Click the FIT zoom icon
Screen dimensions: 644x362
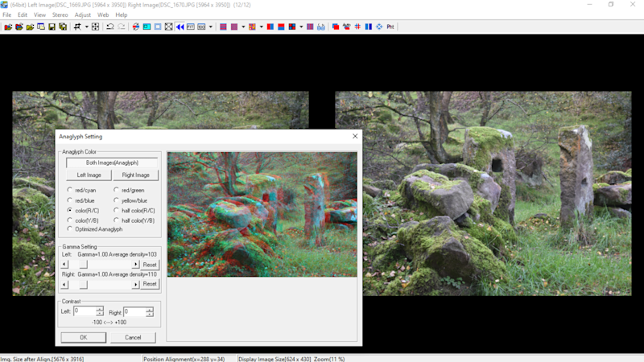pos(191,27)
